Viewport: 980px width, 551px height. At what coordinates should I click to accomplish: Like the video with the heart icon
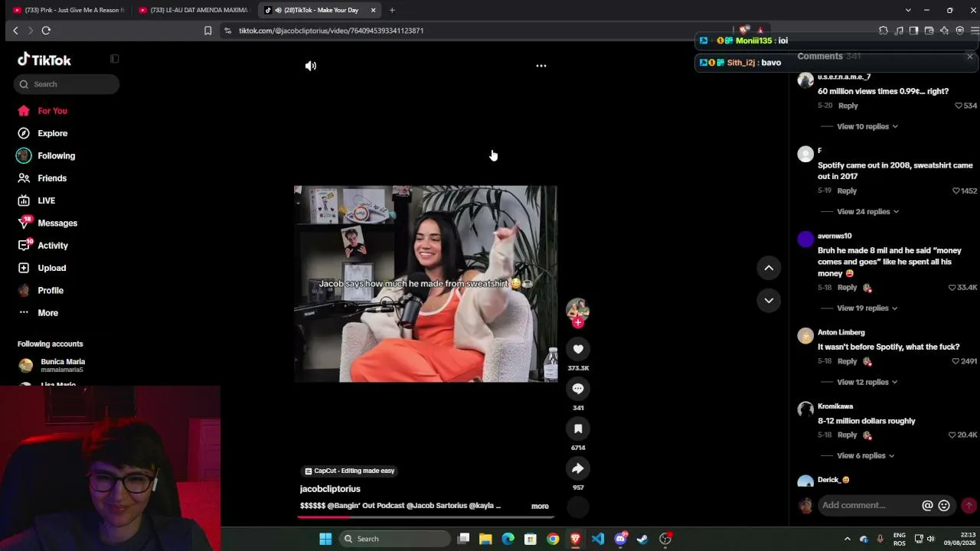pyautogui.click(x=578, y=349)
